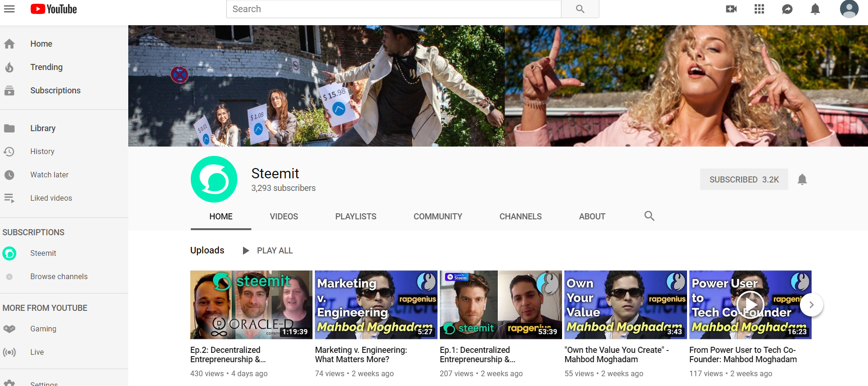The height and width of the screenshot is (386, 868).
Task: Click Ep.2 Decentralized Entrepreneurship title text
Action: [x=228, y=355]
